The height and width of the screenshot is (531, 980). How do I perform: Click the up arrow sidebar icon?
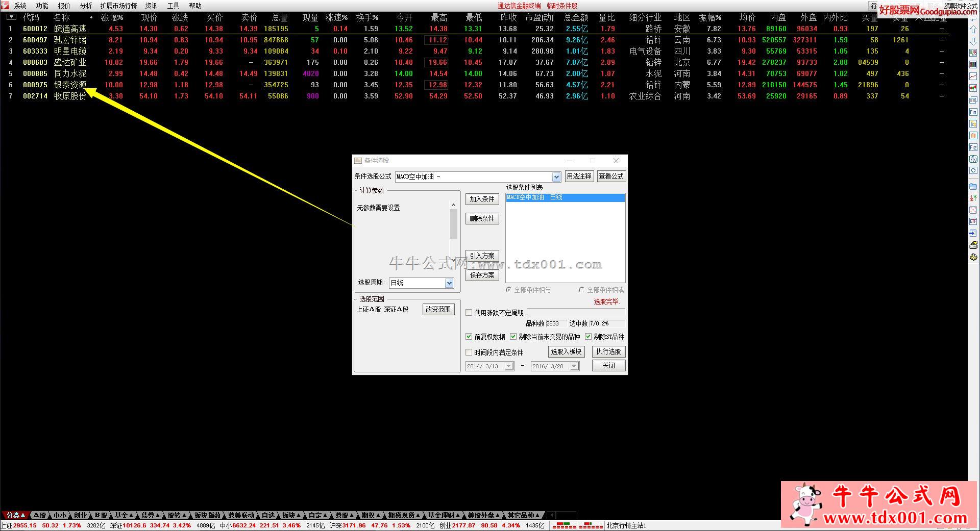tap(973, 30)
